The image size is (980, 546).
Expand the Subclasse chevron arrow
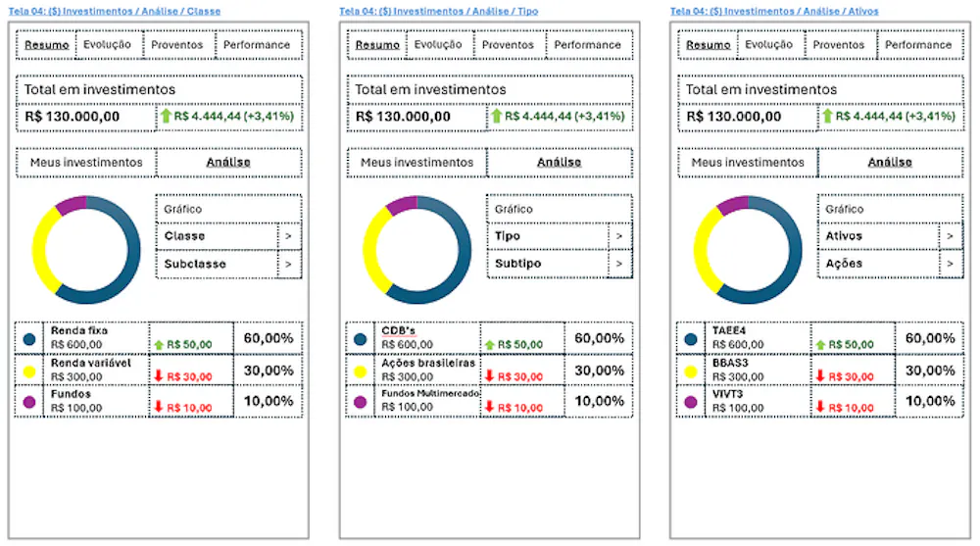[288, 264]
